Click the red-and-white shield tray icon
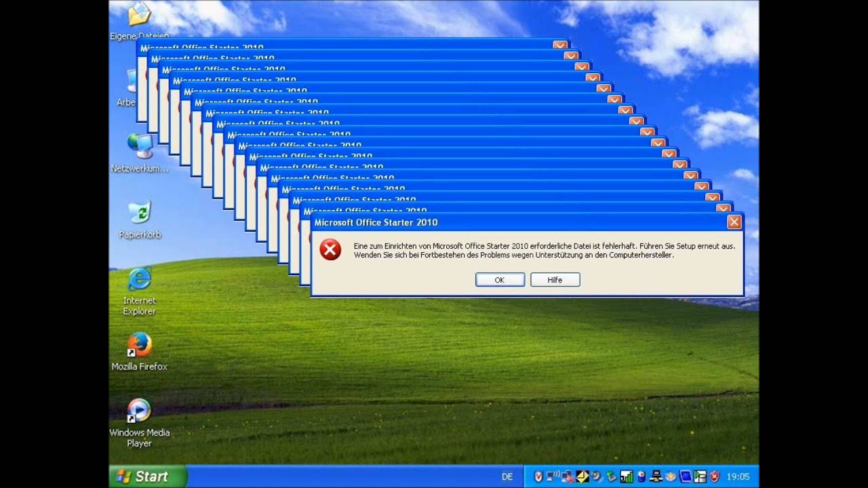The image size is (868, 488). [x=538, y=476]
